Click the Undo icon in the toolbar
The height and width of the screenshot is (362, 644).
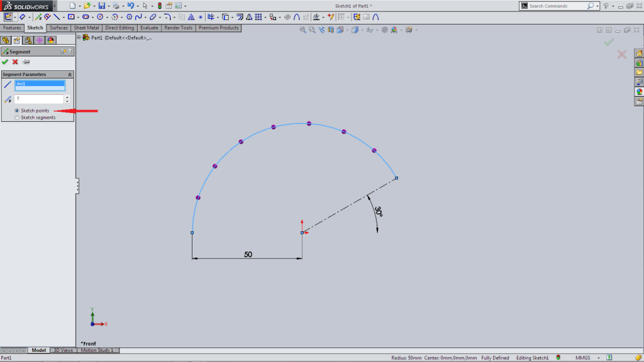tap(131, 6)
